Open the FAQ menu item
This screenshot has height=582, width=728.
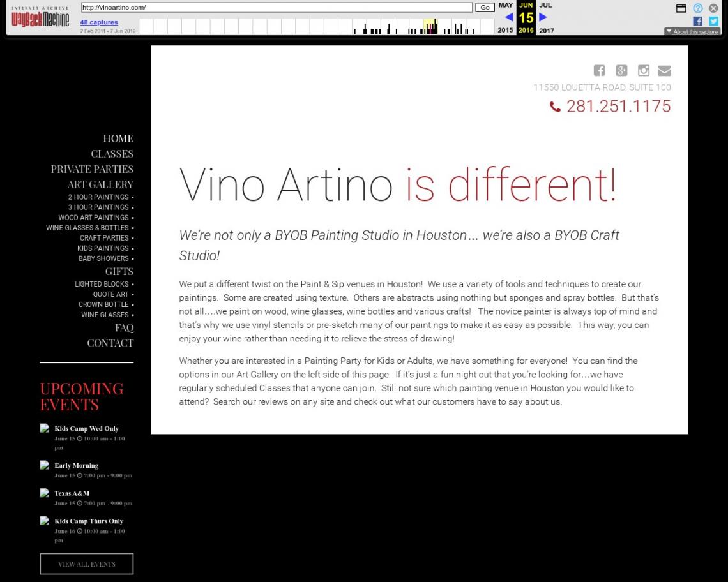[124, 327]
